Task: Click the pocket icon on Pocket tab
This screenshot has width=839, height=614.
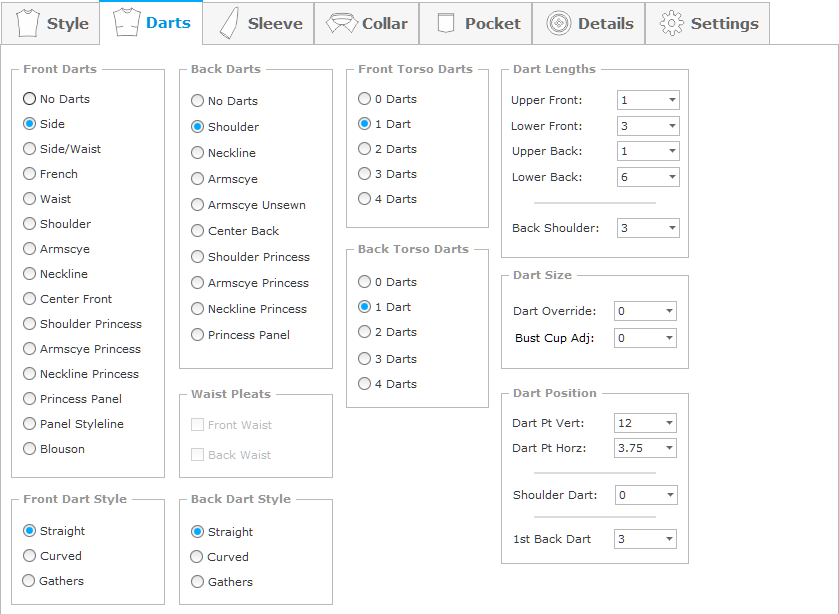Action: pos(446,23)
